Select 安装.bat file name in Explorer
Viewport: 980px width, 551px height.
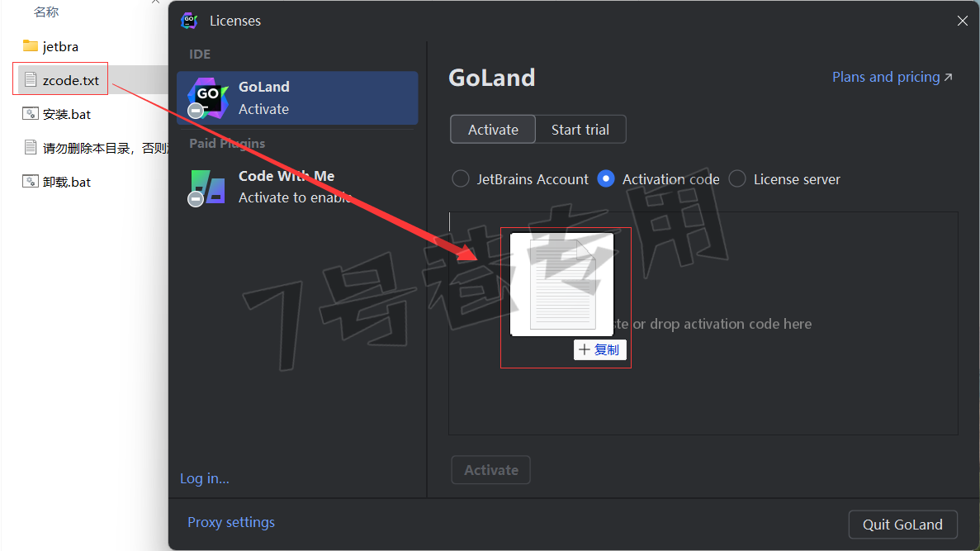tap(67, 114)
